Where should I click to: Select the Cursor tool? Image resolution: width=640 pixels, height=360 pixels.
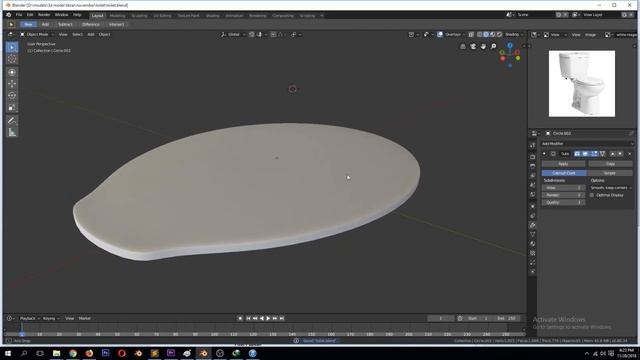12,59
